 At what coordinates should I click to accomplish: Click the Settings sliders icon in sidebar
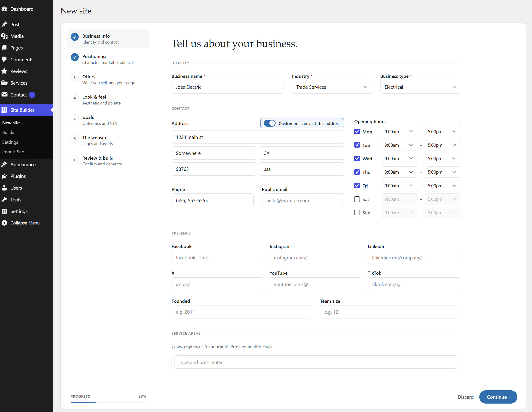tap(4, 211)
